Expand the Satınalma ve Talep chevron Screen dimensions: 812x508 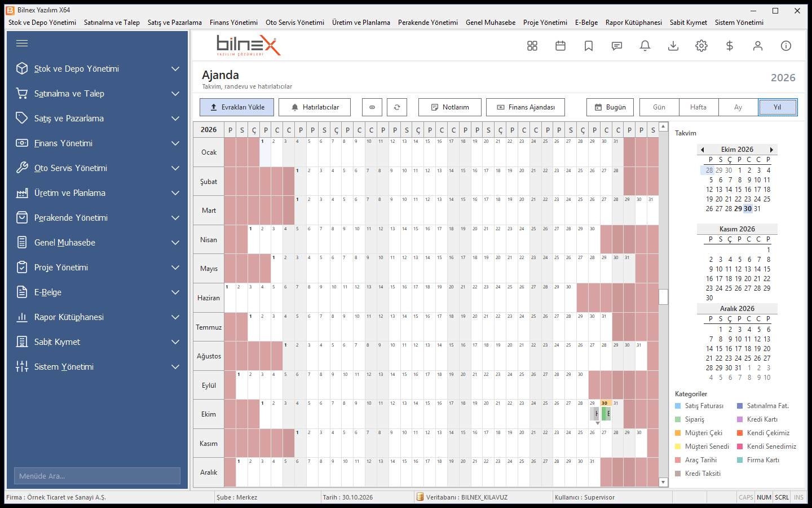175,94
